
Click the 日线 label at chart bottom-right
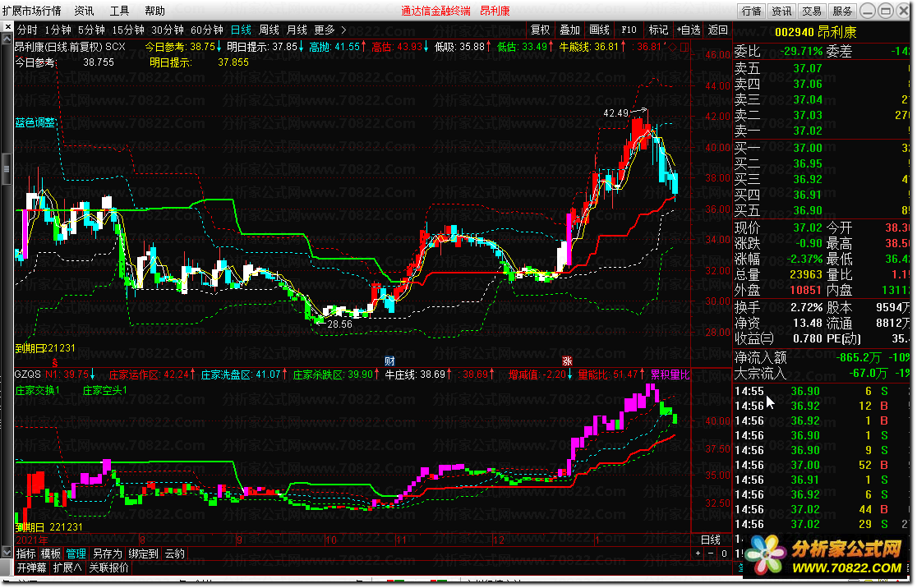pos(711,540)
